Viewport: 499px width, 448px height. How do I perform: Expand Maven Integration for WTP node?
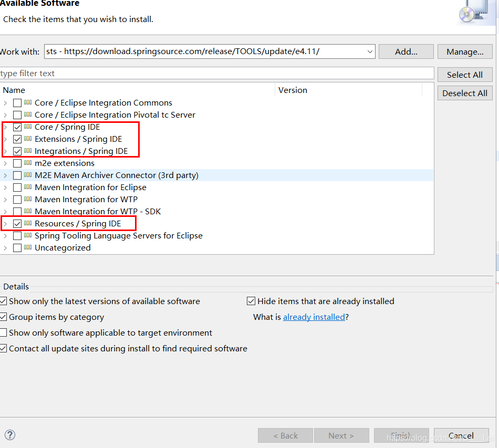[5, 200]
